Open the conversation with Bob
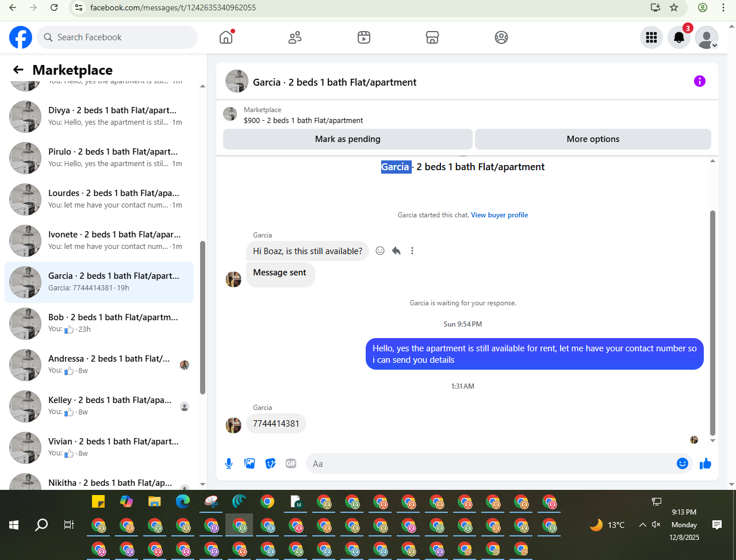This screenshot has height=560, width=736. [x=99, y=323]
